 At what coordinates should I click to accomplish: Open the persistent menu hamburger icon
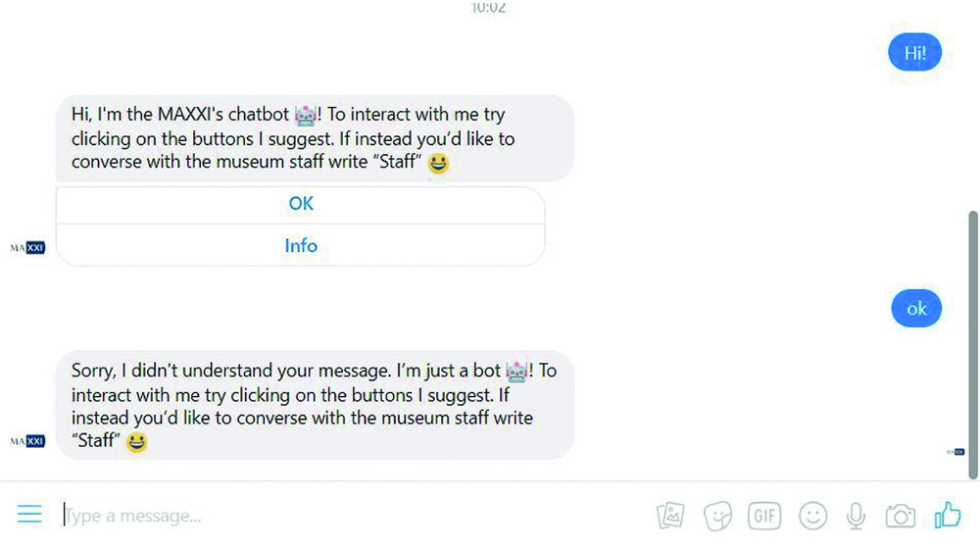29,515
